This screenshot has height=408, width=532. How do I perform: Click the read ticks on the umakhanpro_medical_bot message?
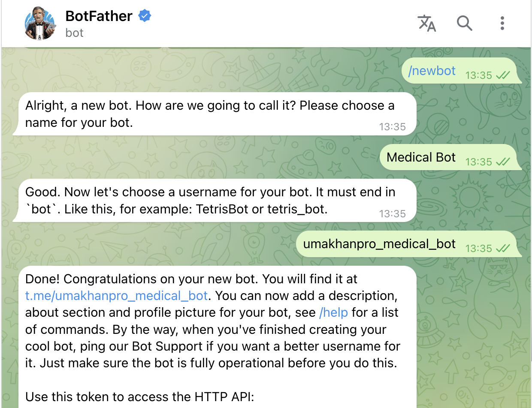pyautogui.click(x=502, y=249)
